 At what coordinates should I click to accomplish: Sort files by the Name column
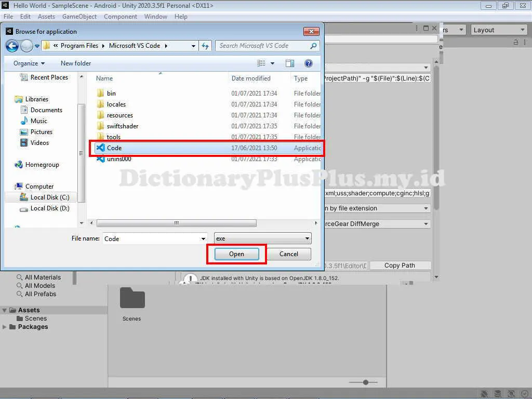[104, 78]
